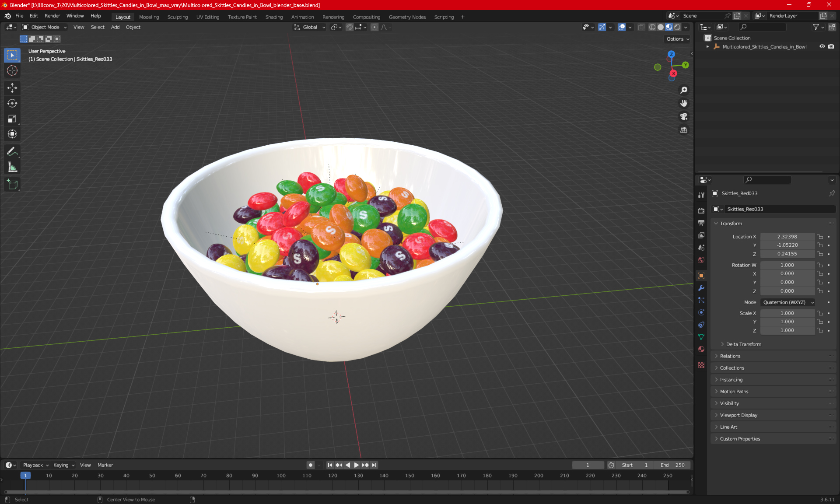Enable wireframe viewport shading
The height and width of the screenshot is (504, 840).
(652, 27)
